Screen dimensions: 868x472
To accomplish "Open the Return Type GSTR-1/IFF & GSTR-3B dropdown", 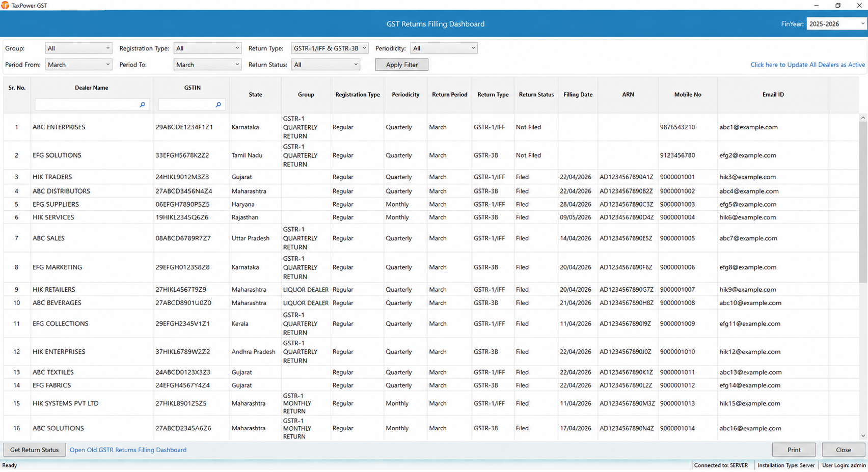I will (330, 48).
